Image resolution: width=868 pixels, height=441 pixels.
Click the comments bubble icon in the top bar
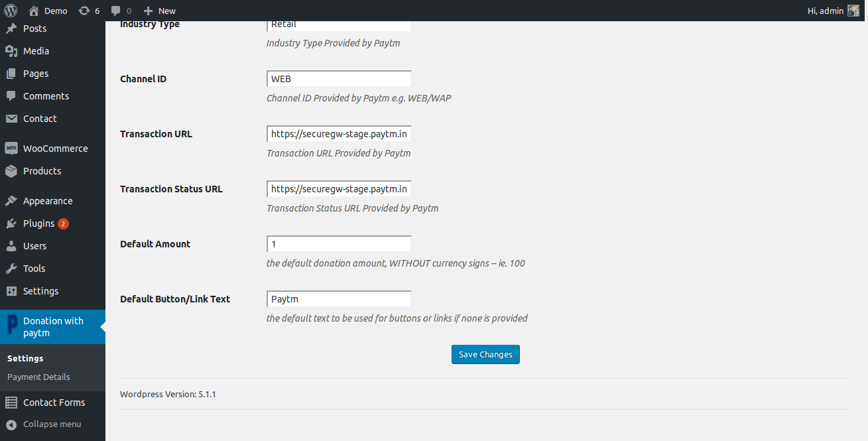[x=116, y=11]
